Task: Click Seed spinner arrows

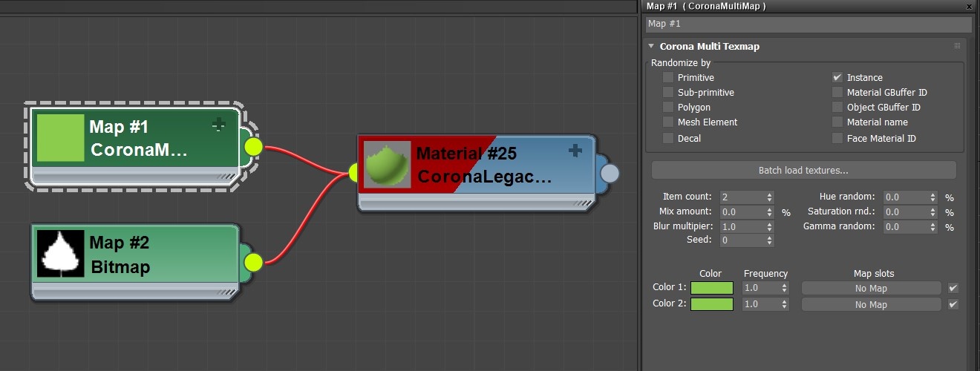Action: click(769, 240)
